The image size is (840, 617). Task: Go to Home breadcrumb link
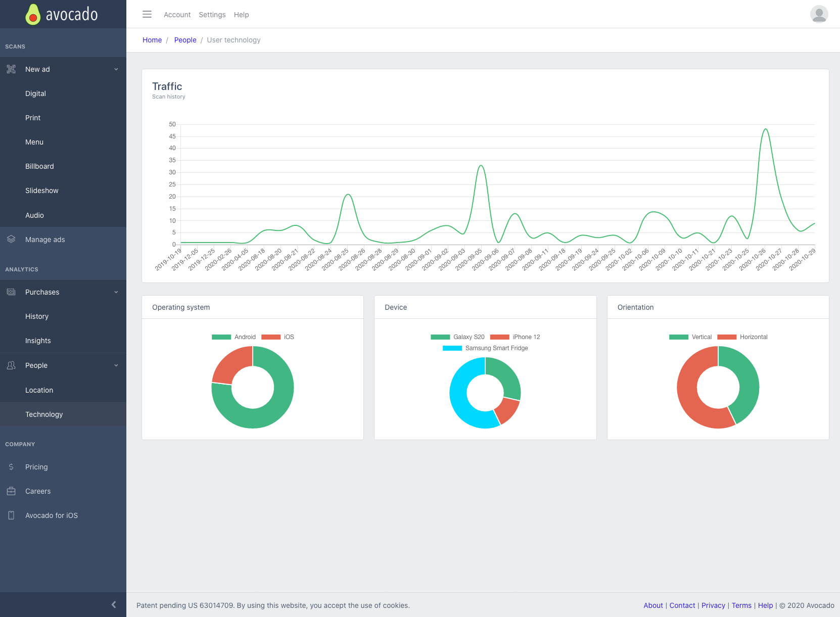pyautogui.click(x=152, y=40)
